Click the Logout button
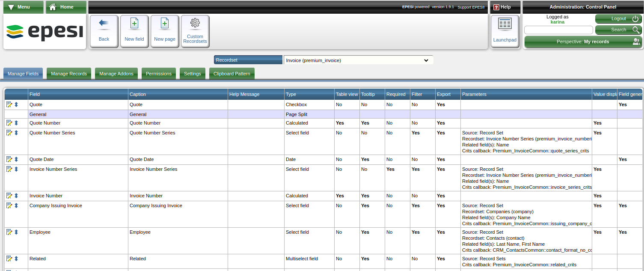This screenshot has width=644, height=271. [x=618, y=19]
